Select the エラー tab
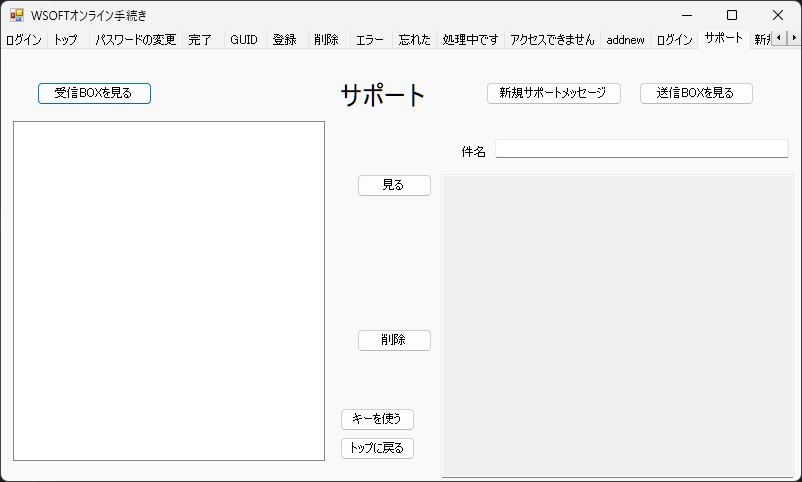 pyautogui.click(x=370, y=40)
